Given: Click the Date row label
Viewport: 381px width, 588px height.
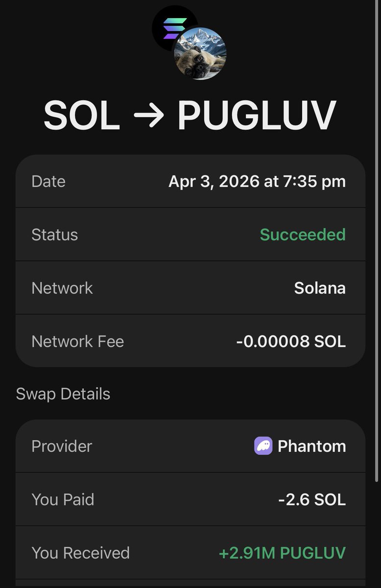Looking at the screenshot, I should [48, 181].
